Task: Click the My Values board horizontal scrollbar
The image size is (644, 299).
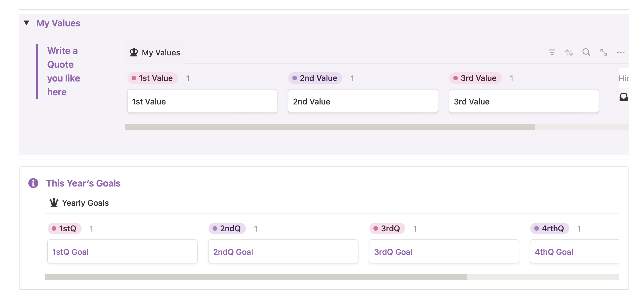Action: (329, 127)
